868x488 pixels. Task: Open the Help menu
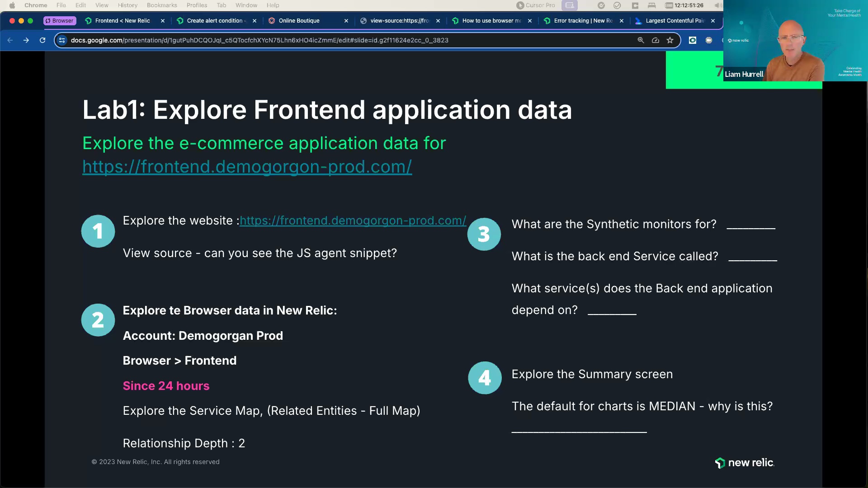click(273, 5)
